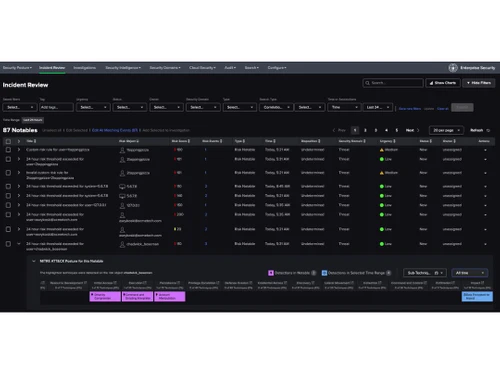
Task: Tick the select-all checkbox in table header
Action: [x=8, y=141]
